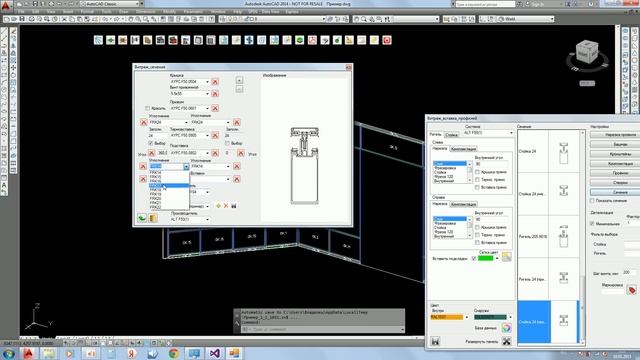Click the yellow door icon in Витраж_сечения
640x360 pixels.
pyautogui.click(x=153, y=218)
